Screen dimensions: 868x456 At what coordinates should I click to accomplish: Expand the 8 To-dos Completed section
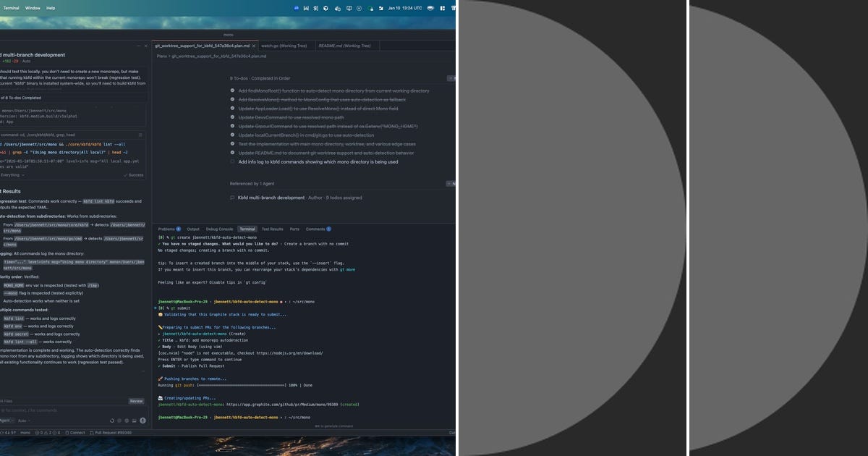click(x=22, y=97)
